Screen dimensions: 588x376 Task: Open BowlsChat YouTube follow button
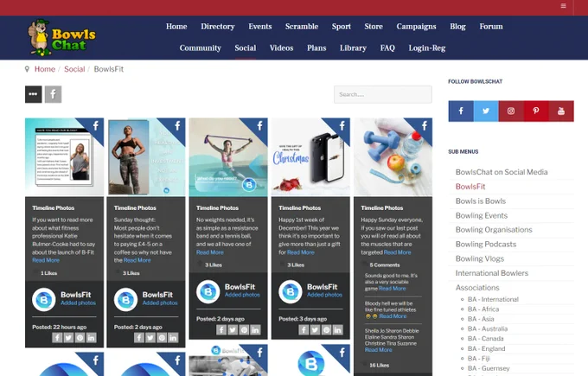[x=561, y=111]
